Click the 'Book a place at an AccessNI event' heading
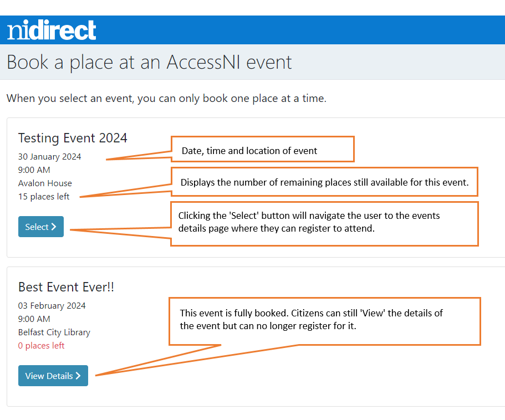This screenshot has height=420, width=505. 149,62
